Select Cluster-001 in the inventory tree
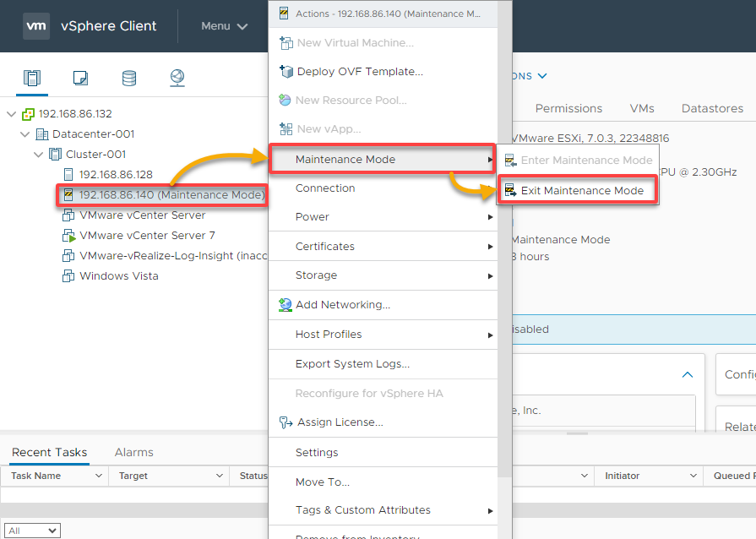Screen dimensions: 756x539 pyautogui.click(x=95, y=155)
